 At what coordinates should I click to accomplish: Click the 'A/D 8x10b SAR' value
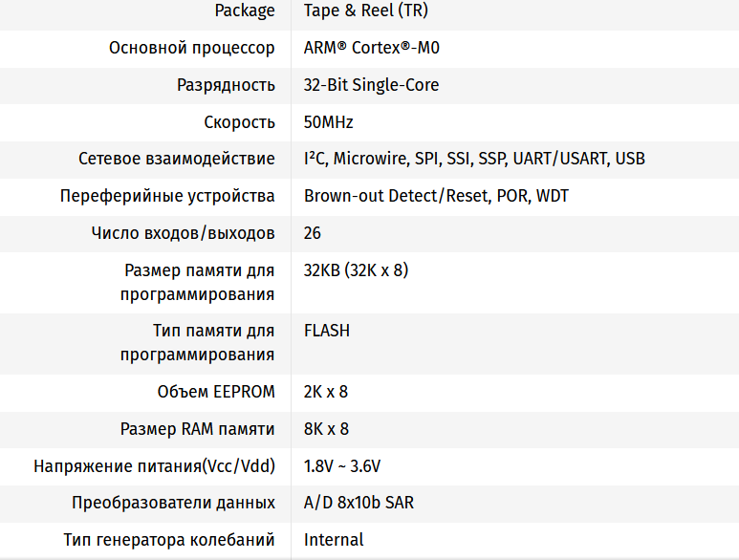(359, 503)
